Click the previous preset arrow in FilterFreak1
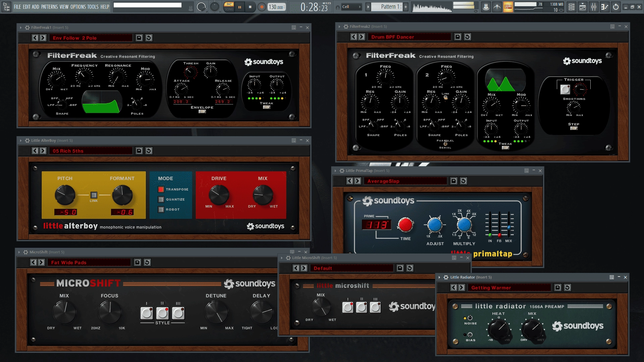This screenshot has width=644, height=362. coord(35,38)
